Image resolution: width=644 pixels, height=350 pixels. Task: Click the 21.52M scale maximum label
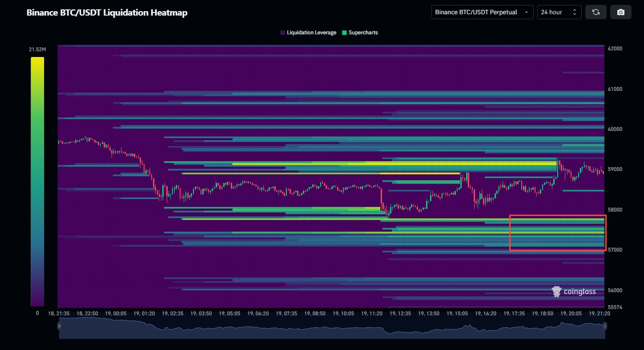(x=37, y=49)
